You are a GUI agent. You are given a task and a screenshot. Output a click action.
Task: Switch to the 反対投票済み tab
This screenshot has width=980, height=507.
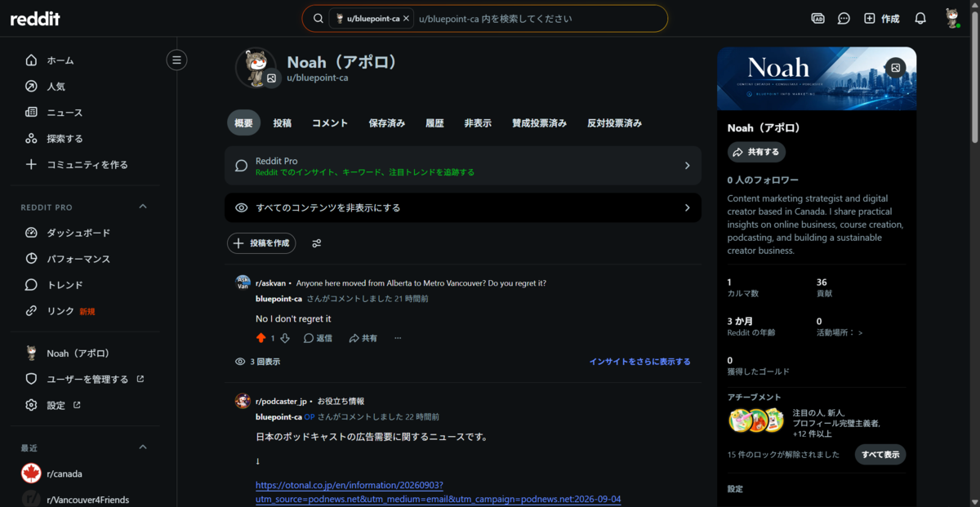[x=614, y=123]
